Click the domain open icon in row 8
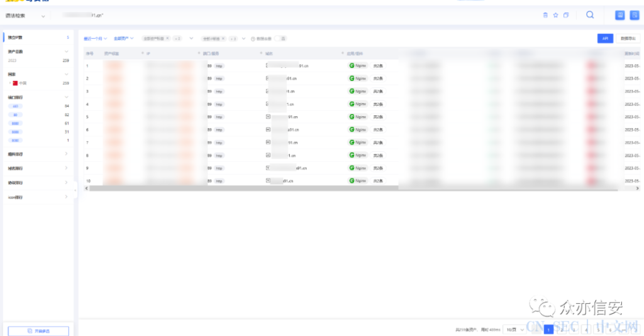Image resolution: width=644 pixels, height=336 pixels. (x=268, y=155)
